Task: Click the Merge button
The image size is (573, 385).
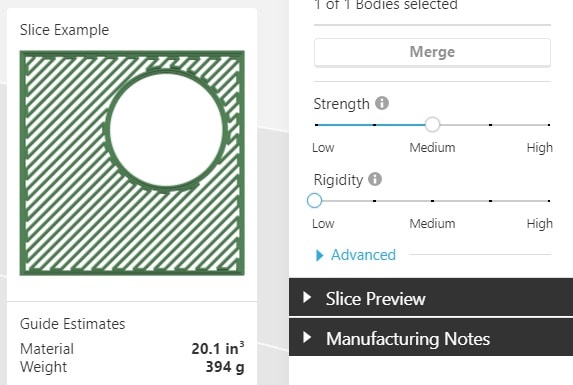Action: 432,52
